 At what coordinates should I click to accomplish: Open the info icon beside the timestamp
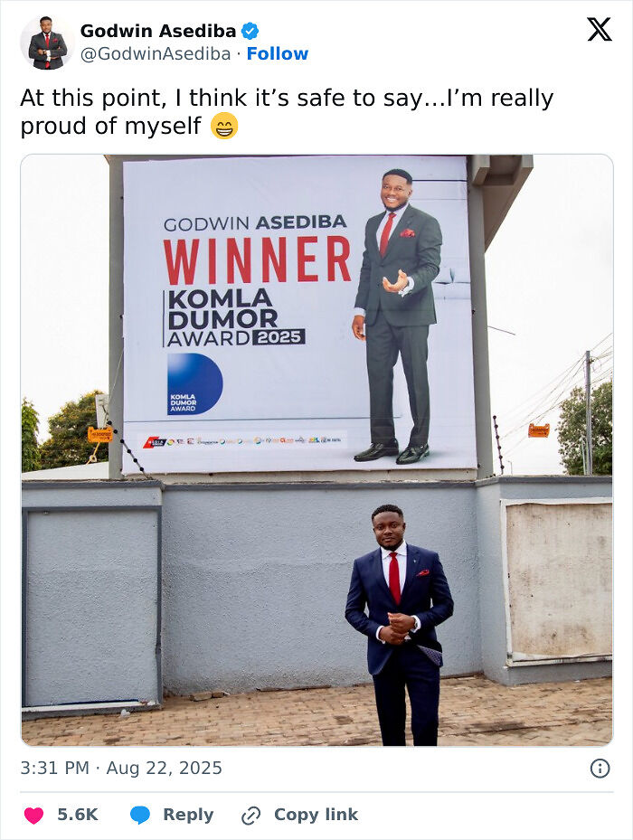(600, 769)
